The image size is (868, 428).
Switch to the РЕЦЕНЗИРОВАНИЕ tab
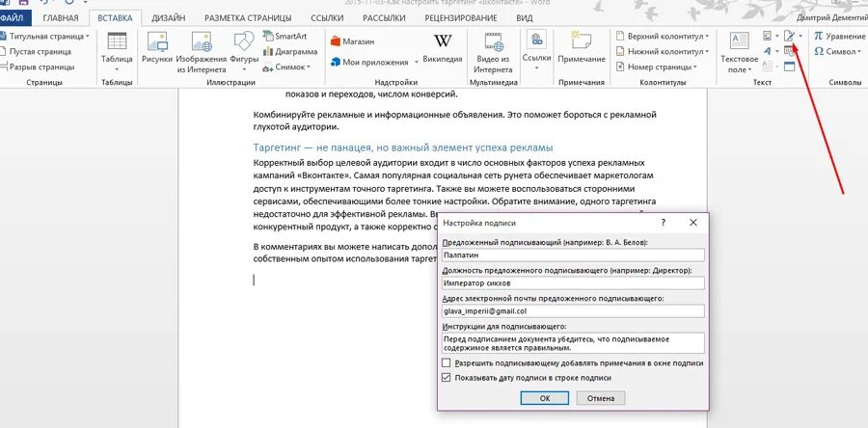coord(461,17)
